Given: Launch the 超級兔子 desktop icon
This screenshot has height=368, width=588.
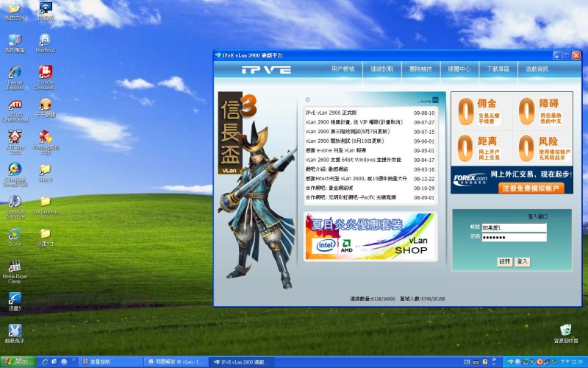Looking at the screenshot, I should (x=15, y=333).
